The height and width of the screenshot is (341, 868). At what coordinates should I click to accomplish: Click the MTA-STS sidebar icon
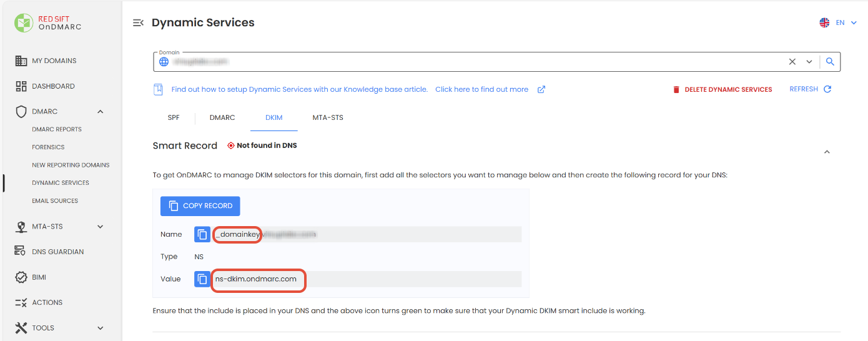[x=21, y=227]
